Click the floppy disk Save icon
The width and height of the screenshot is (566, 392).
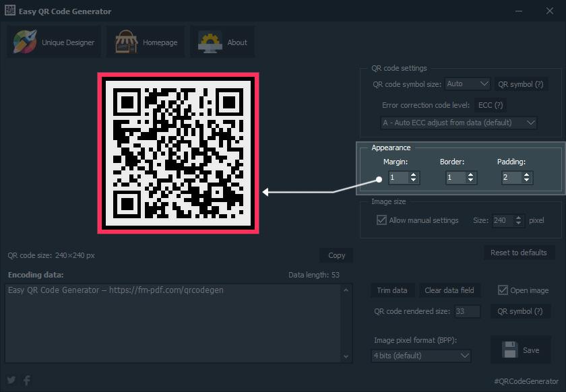[x=509, y=350]
